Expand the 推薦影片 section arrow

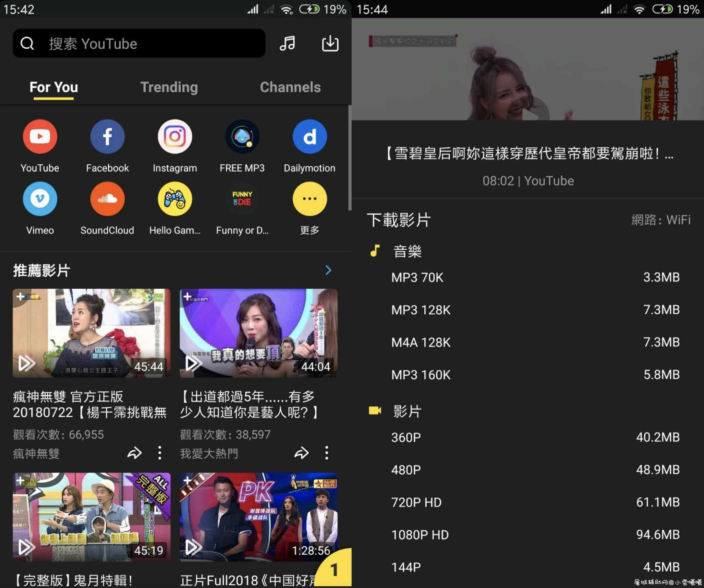point(328,270)
